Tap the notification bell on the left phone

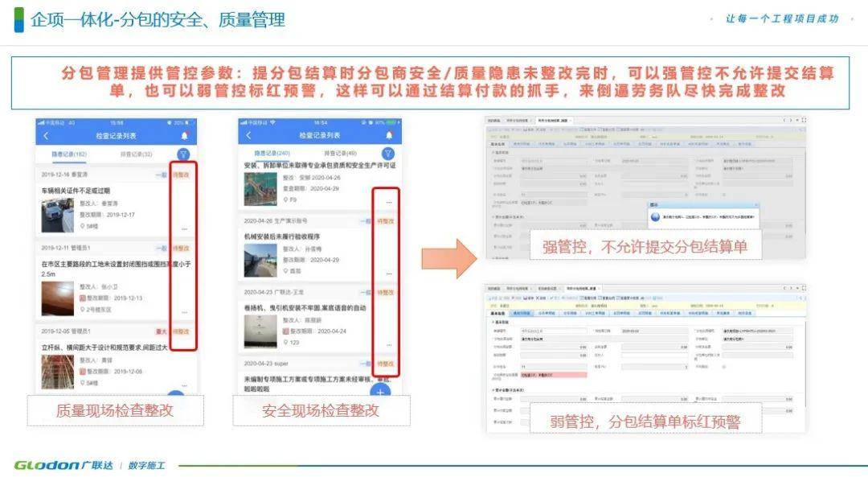point(185,136)
